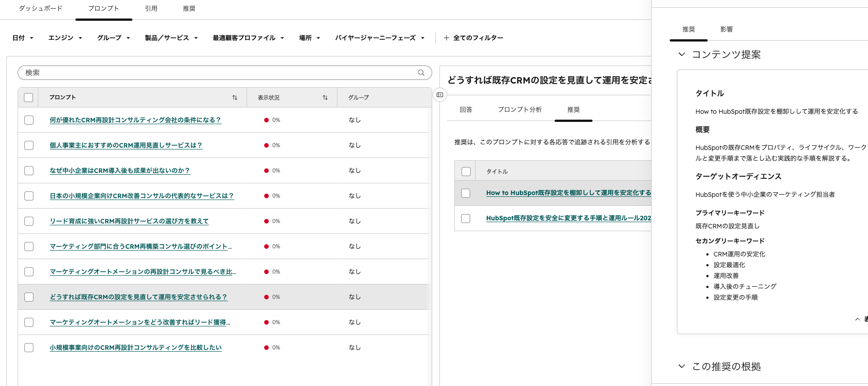Viewport: 868px width, 386px height.
Task: Open the 場所 filter dropdown
Action: click(310, 38)
